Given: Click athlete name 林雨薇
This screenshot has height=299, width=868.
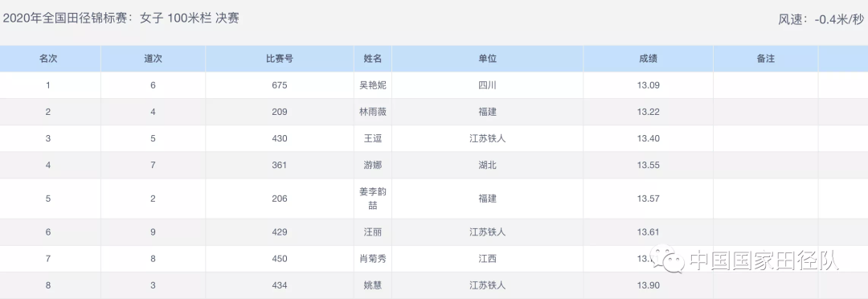Looking at the screenshot, I should click(373, 112).
